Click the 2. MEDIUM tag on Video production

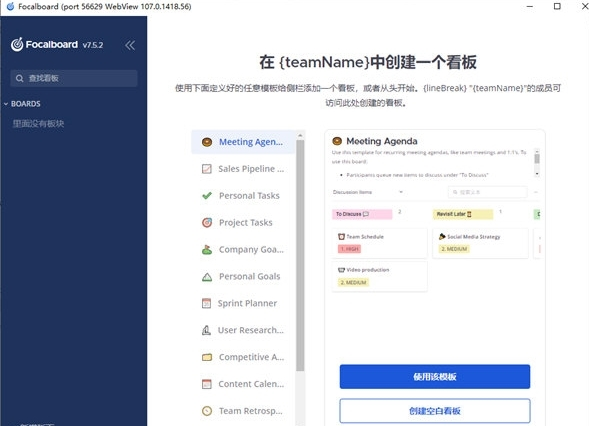[x=353, y=282]
